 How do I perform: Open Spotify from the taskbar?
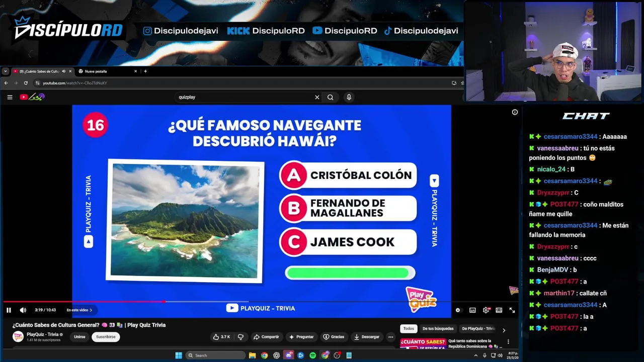coord(313,355)
